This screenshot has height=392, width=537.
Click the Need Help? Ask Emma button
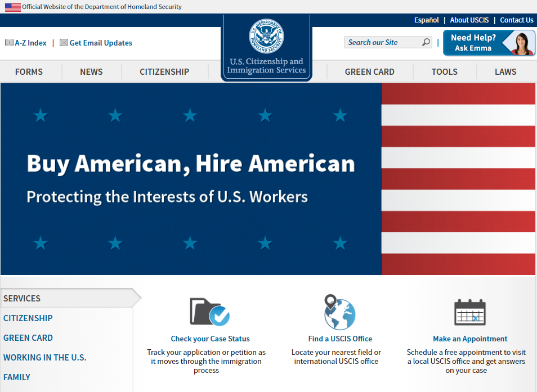489,43
